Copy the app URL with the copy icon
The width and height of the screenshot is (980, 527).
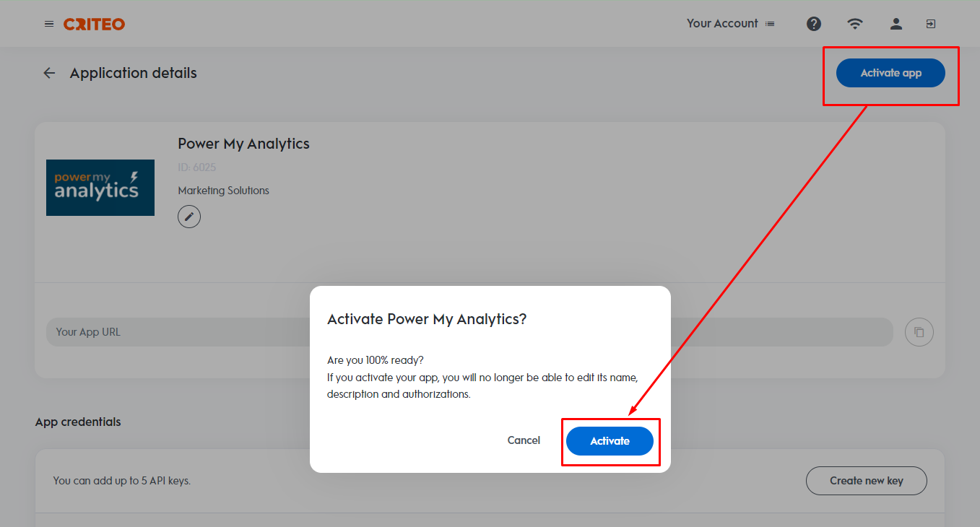(x=919, y=332)
